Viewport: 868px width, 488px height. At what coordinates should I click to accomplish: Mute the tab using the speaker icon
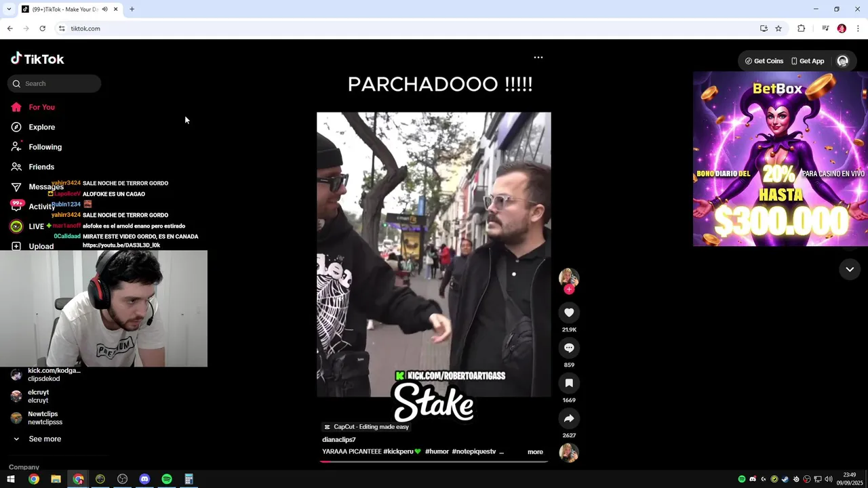click(x=104, y=9)
